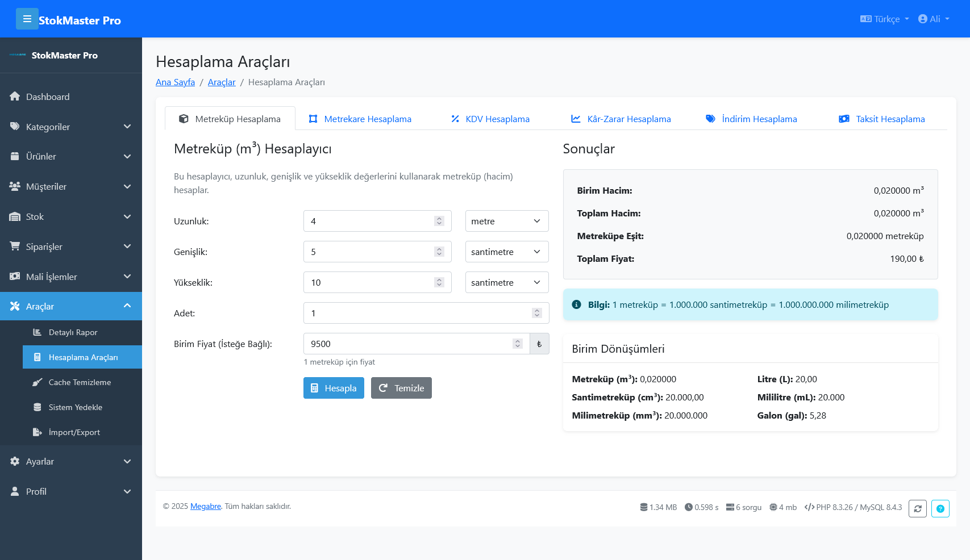970x560 pixels.
Task: Change the Genişlik unit dropdown from santimetre
Action: pyautogui.click(x=506, y=252)
